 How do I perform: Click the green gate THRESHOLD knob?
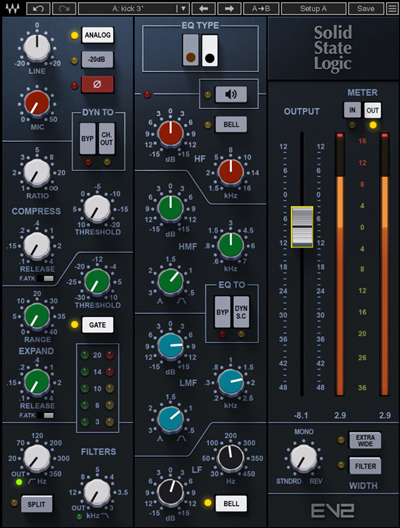[97, 282]
